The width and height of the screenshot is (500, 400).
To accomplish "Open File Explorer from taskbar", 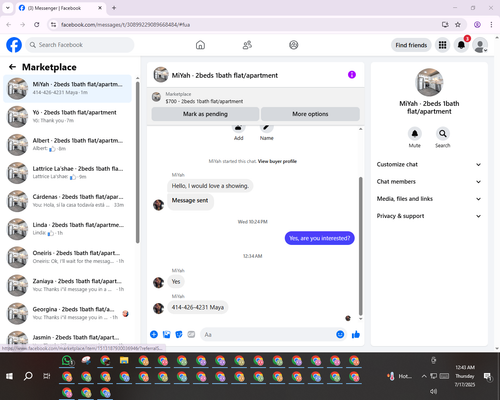I will [x=124, y=361].
